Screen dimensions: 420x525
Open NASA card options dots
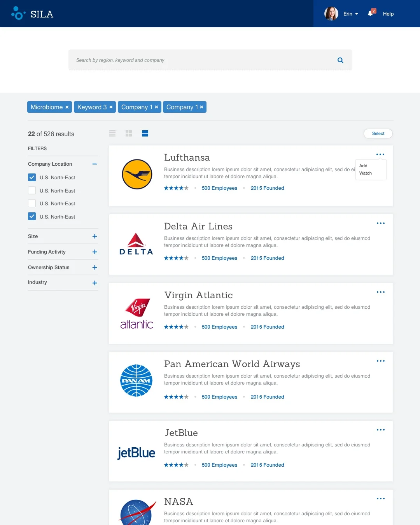[x=381, y=499]
